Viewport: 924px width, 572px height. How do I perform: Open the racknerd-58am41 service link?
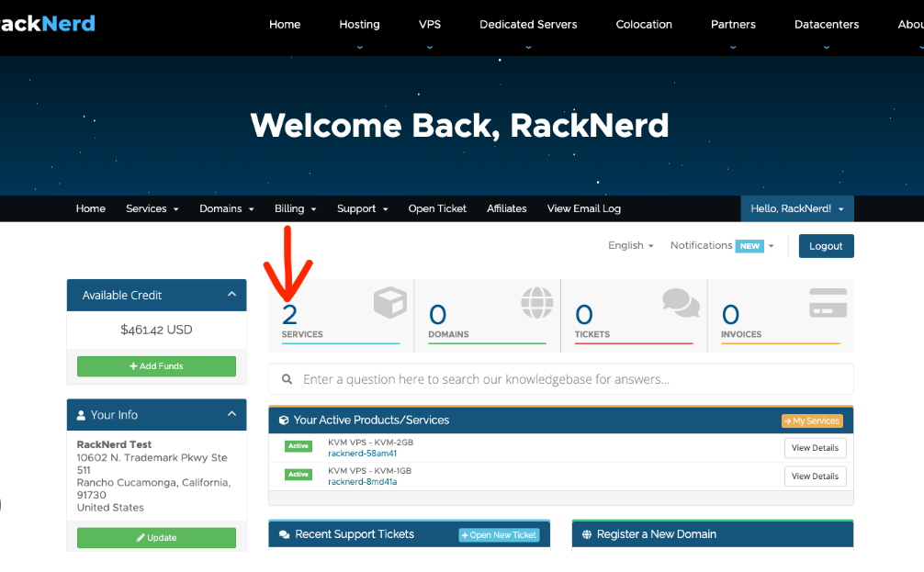363,454
